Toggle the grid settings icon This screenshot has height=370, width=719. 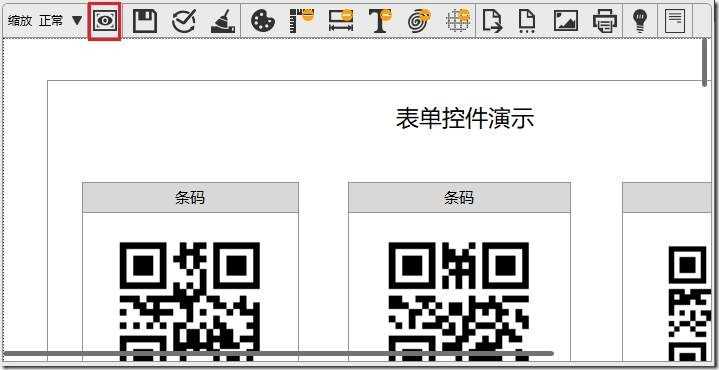(x=459, y=21)
